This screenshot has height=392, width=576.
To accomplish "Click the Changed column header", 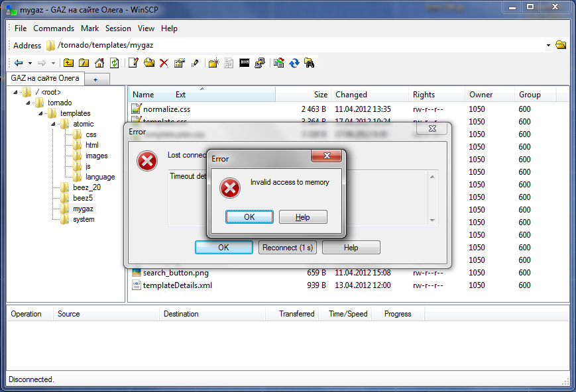I will (x=351, y=95).
